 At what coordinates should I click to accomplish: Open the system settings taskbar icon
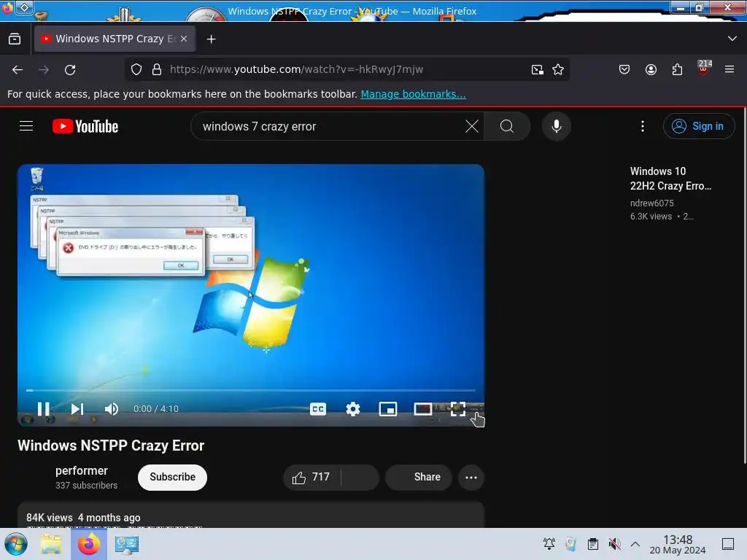(127, 544)
